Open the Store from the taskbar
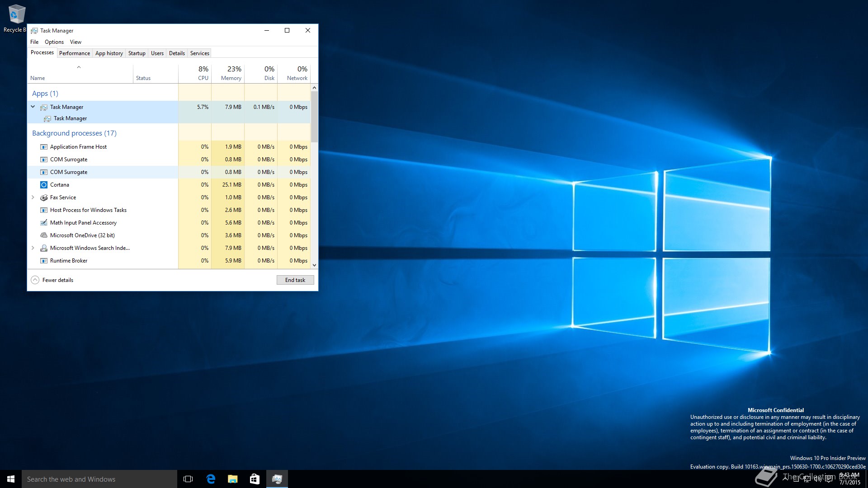Image resolution: width=868 pixels, height=488 pixels. (x=255, y=479)
